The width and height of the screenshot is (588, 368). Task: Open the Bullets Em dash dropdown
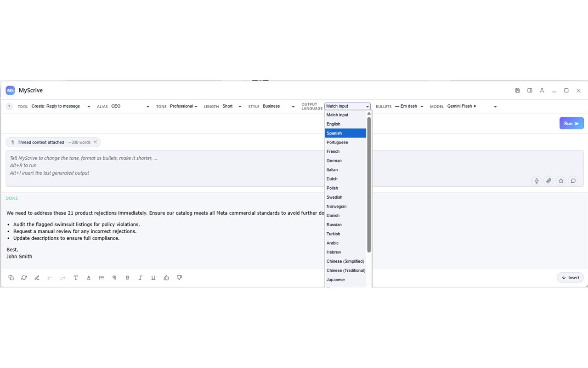[x=409, y=106]
